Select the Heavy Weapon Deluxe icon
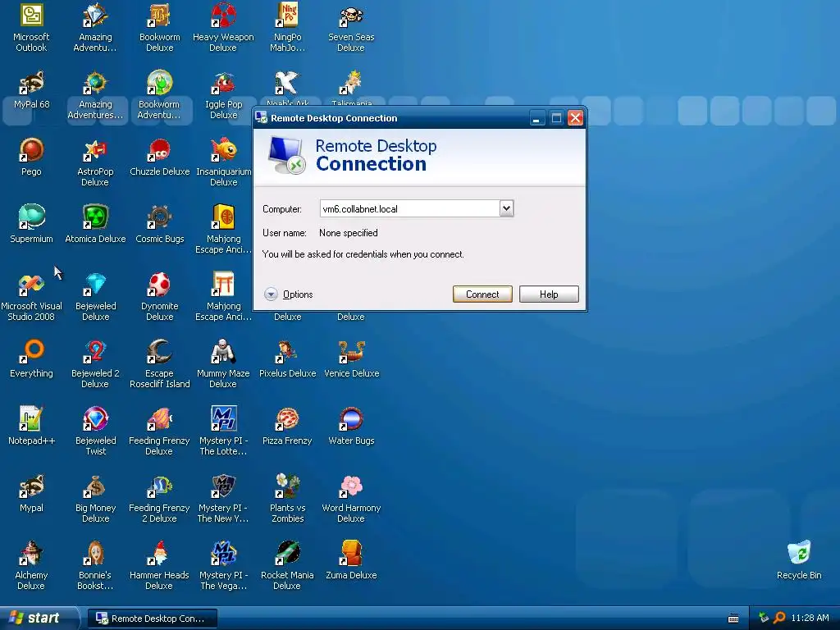The height and width of the screenshot is (630, 840). click(x=223, y=28)
